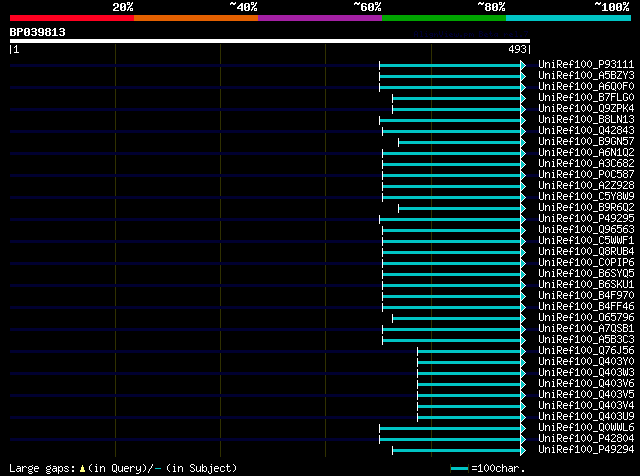Viewport: 640px width, 476px height.
Task: Select the UniRef100_Q403U9 label
Action: [586, 417]
